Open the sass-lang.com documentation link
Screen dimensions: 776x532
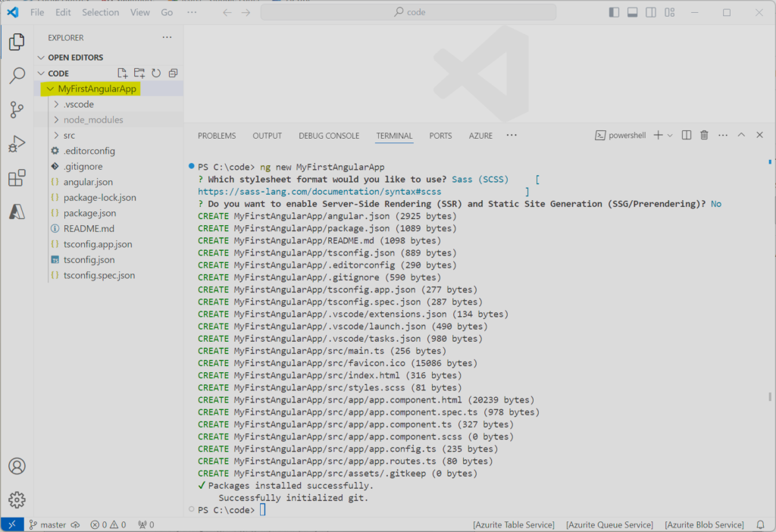pos(319,192)
